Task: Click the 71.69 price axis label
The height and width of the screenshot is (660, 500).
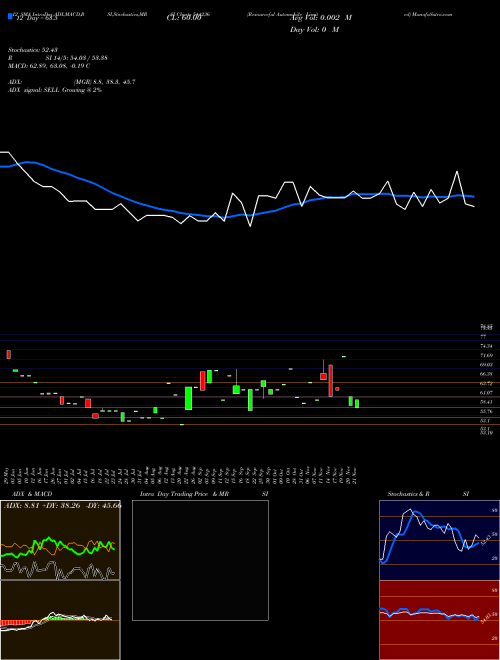Action: coord(486,355)
